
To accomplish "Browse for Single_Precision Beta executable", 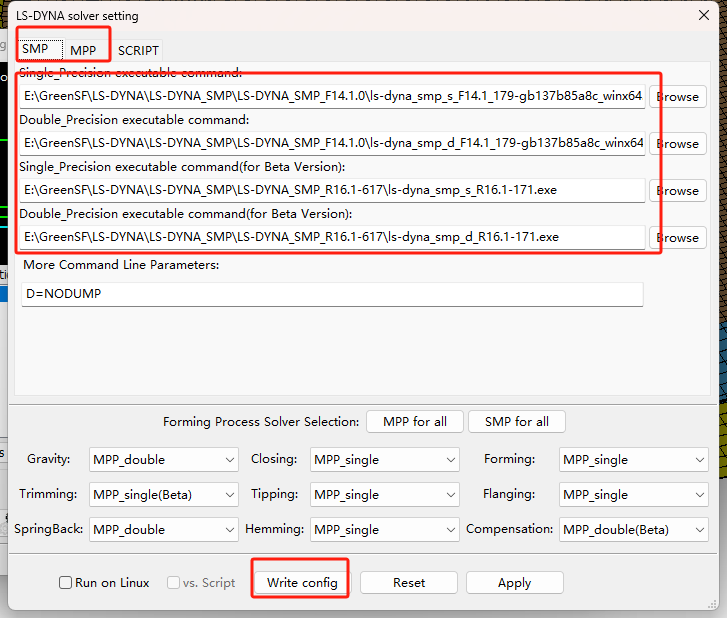I will coord(677,191).
